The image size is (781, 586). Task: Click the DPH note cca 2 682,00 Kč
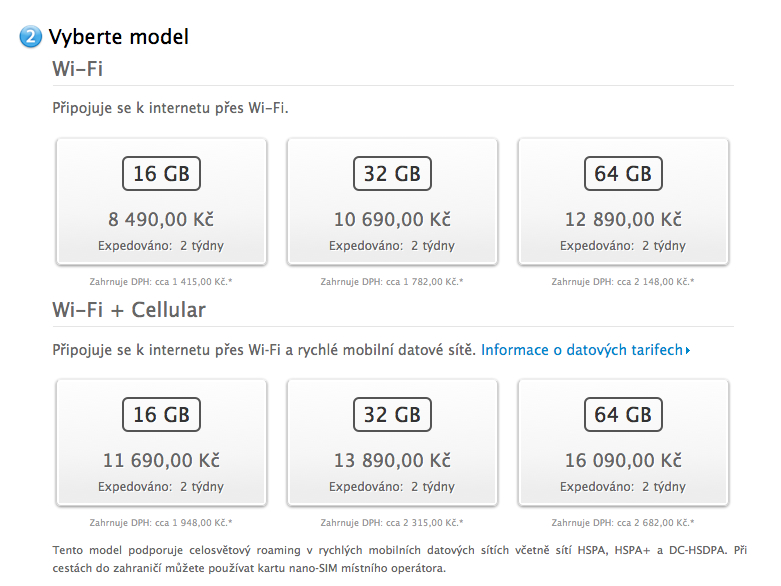click(623, 522)
